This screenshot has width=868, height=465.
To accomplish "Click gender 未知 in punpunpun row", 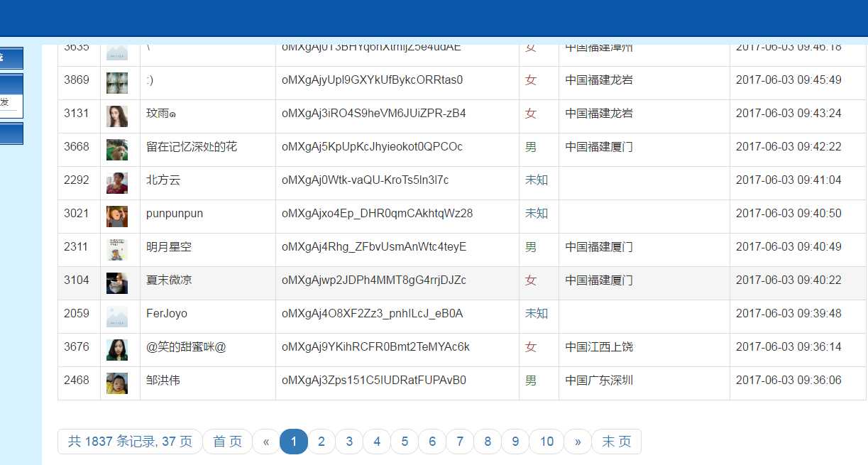I will [537, 213].
